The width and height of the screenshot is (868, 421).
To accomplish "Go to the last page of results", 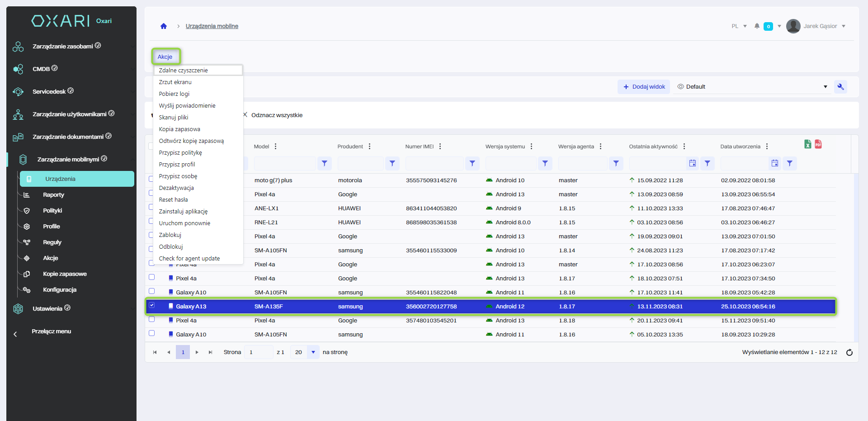I will click(x=210, y=352).
